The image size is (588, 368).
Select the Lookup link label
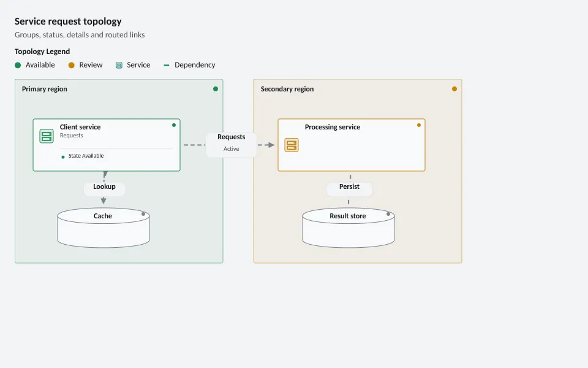[104, 189]
